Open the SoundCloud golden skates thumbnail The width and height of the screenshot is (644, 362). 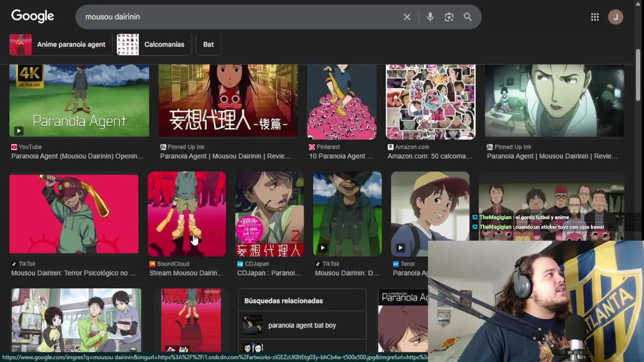[187, 214]
